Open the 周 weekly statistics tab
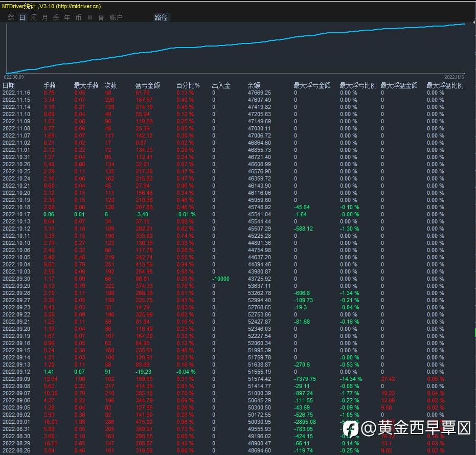Viewport: 476px width, 455px height. point(34,17)
